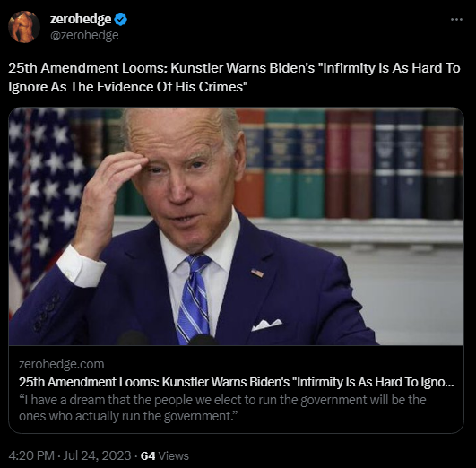Open the @zerohedge handle link
The width and height of the screenshot is (476, 468).
[x=84, y=35]
